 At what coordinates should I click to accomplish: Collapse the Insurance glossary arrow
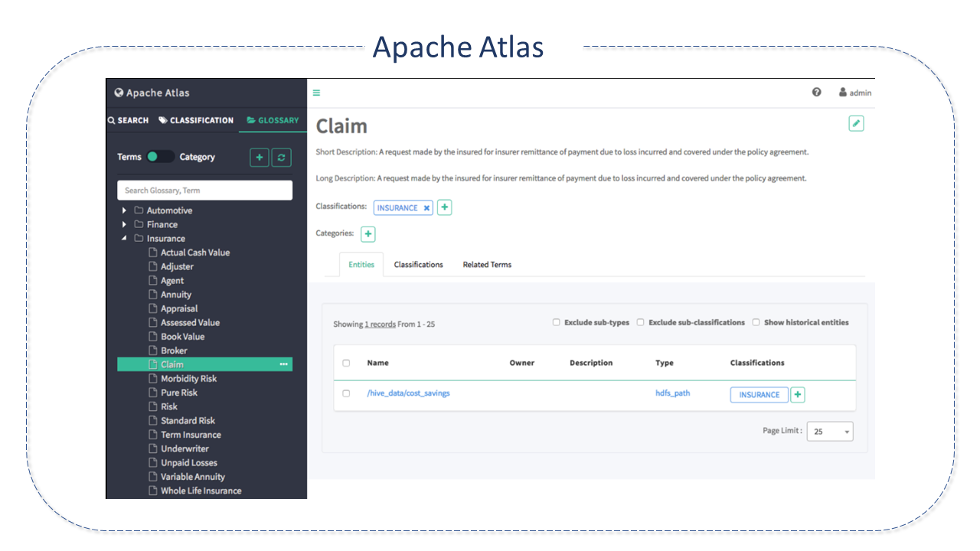coord(124,239)
